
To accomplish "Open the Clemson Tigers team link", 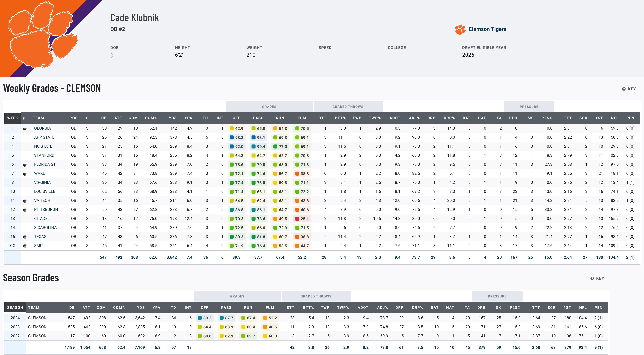I will [487, 29].
